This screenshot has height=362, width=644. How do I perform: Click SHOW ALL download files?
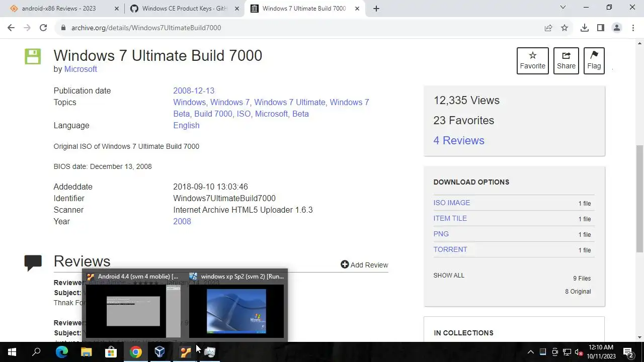[x=449, y=275]
